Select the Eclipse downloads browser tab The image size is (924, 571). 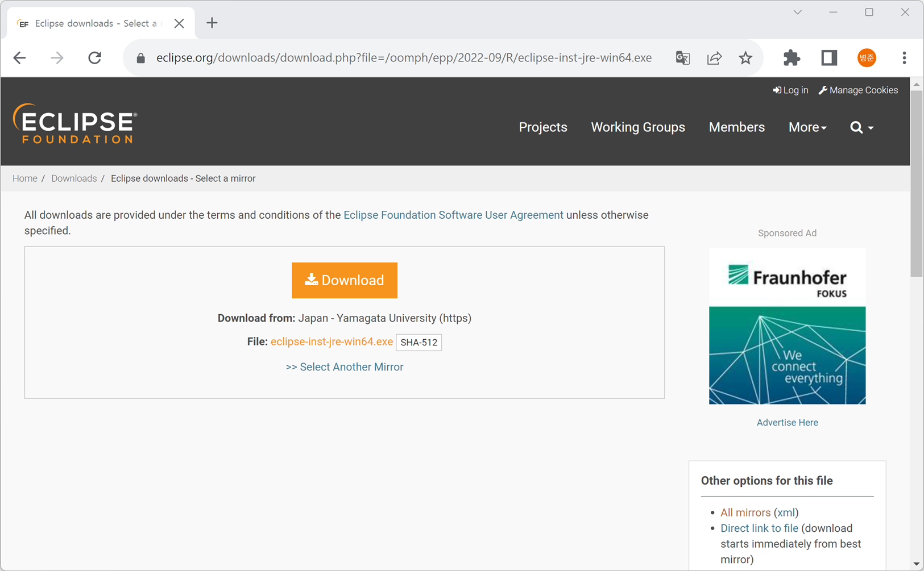[x=101, y=23]
